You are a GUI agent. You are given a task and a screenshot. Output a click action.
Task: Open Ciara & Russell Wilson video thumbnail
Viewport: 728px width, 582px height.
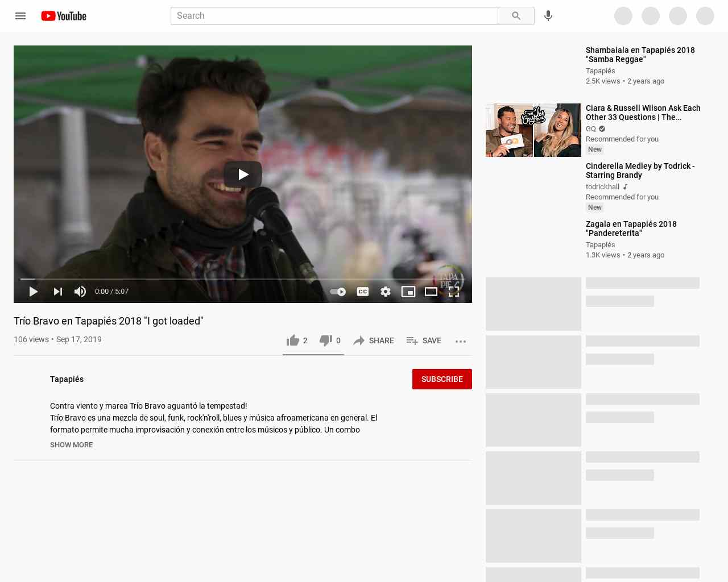533,130
